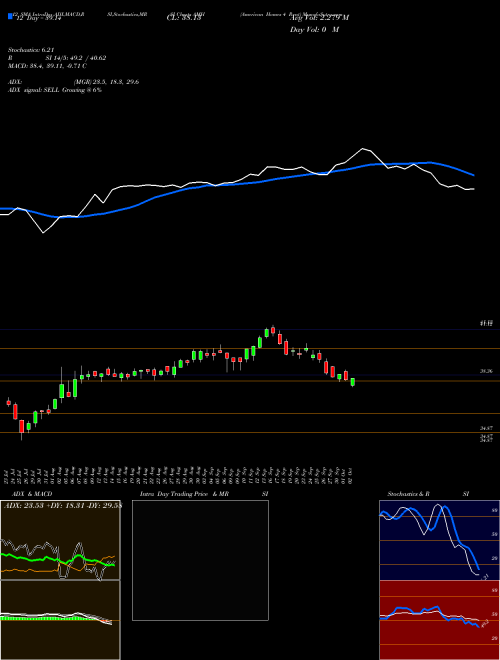Click the 'Intra Day Trading Price & MR' title

coord(184,494)
